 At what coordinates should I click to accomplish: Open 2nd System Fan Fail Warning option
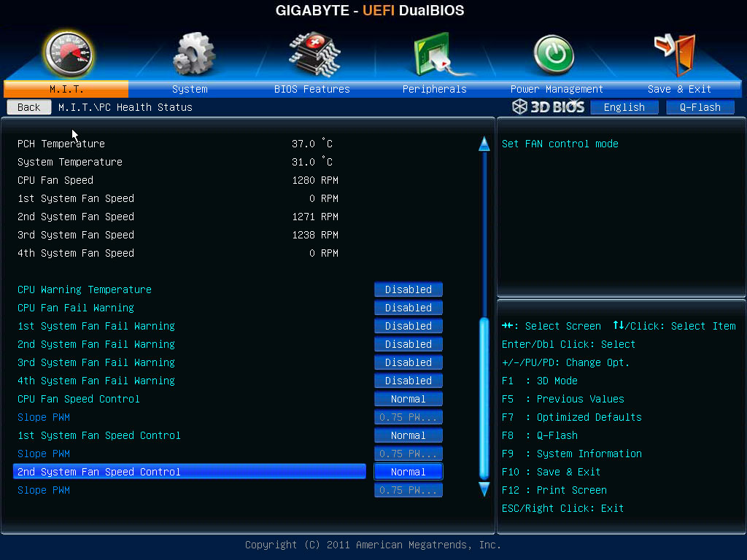pyautogui.click(x=409, y=344)
